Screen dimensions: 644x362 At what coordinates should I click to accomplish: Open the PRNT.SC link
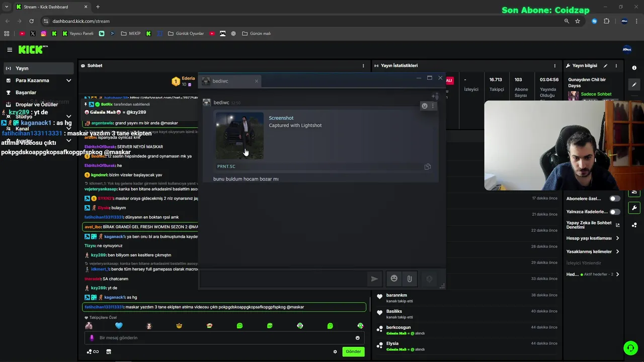(226, 166)
